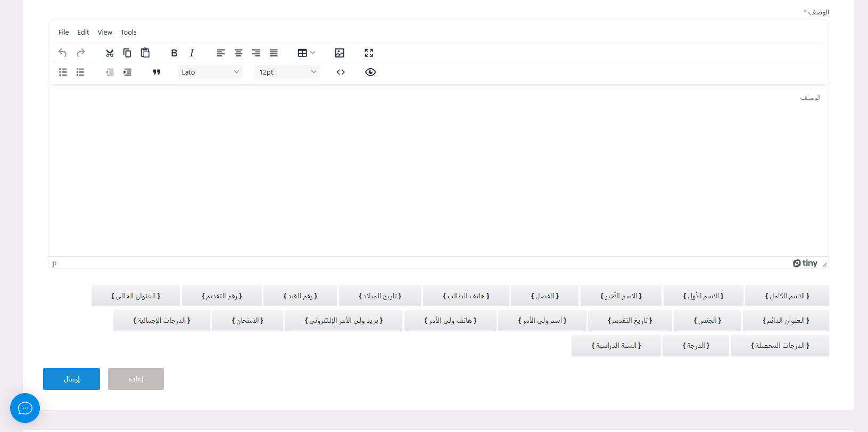Image resolution: width=868 pixels, height=432 pixels.
Task: Toggle bold formatting
Action: (x=174, y=53)
